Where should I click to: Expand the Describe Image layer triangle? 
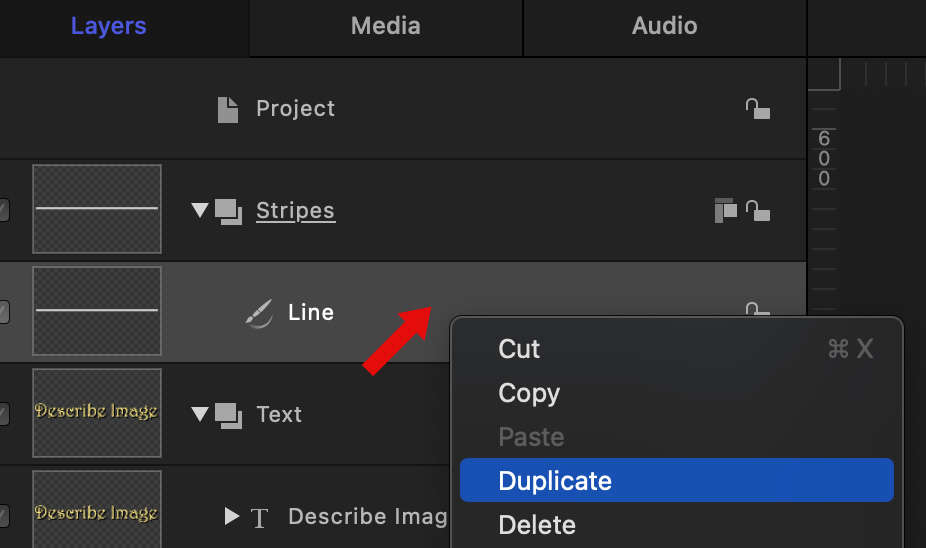[x=232, y=517]
